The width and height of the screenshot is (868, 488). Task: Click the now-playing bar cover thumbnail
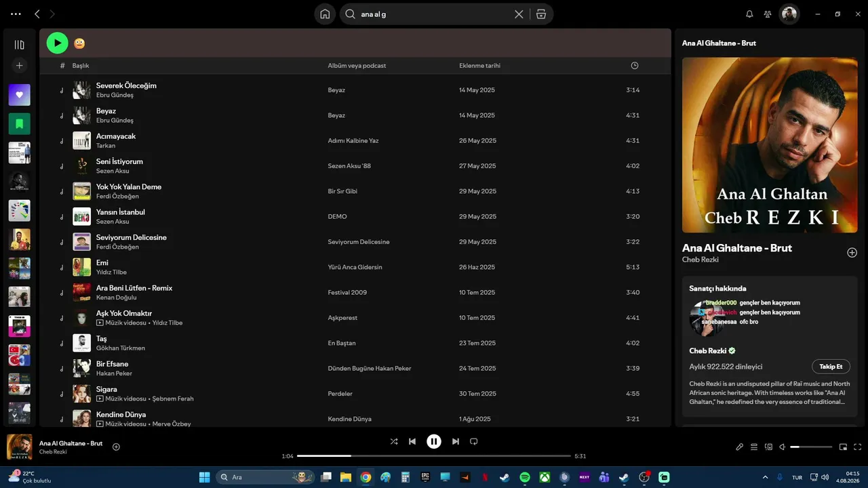19,447
